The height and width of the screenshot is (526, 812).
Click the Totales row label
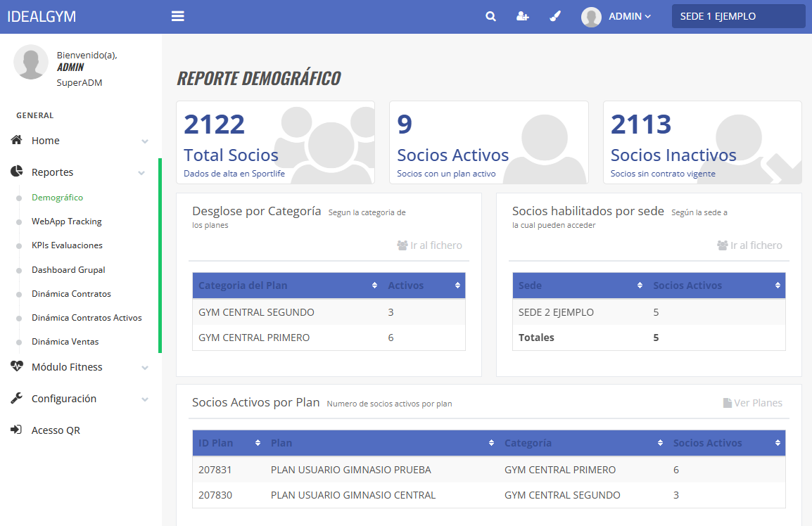point(536,338)
